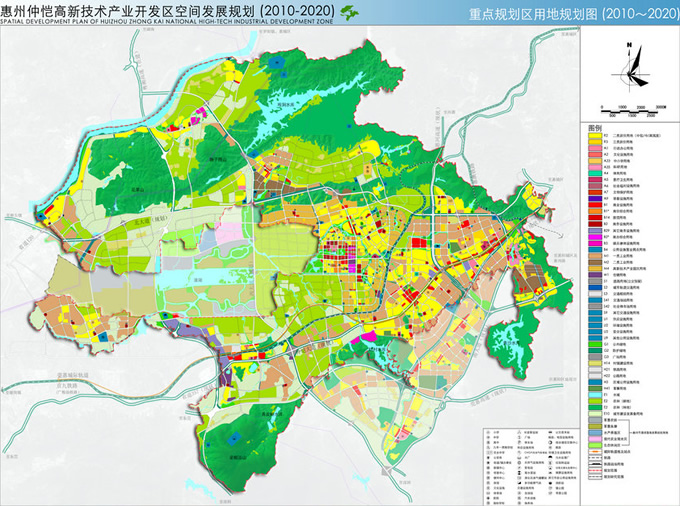Click the bright yellow R2 residential legend swatch
Viewport: 680px width, 506px height.
[x=595, y=136]
